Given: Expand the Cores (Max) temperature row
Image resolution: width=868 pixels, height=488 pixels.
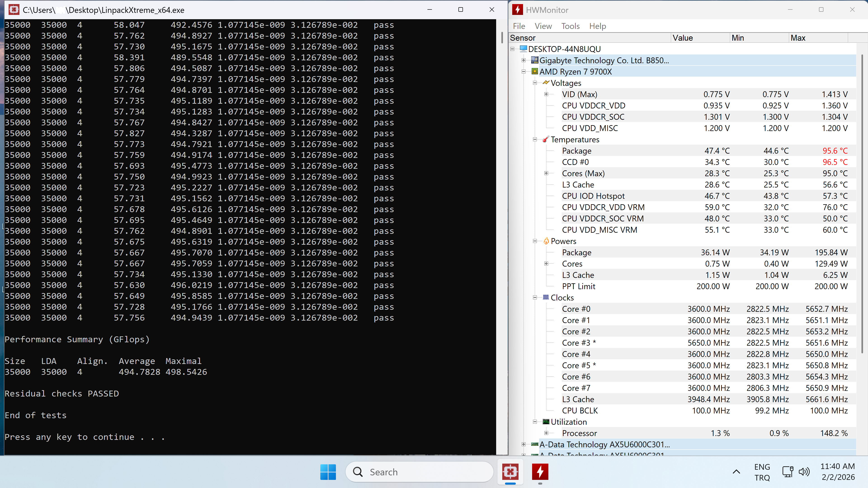Looking at the screenshot, I should pyautogui.click(x=546, y=174).
